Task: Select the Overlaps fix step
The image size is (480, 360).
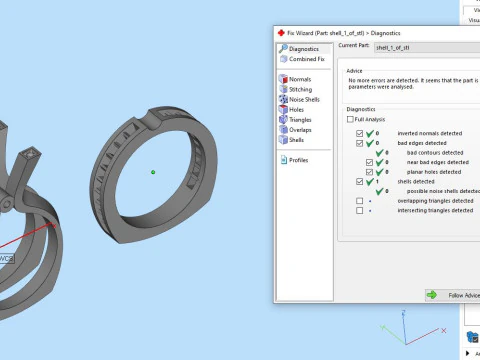Action: point(295,130)
